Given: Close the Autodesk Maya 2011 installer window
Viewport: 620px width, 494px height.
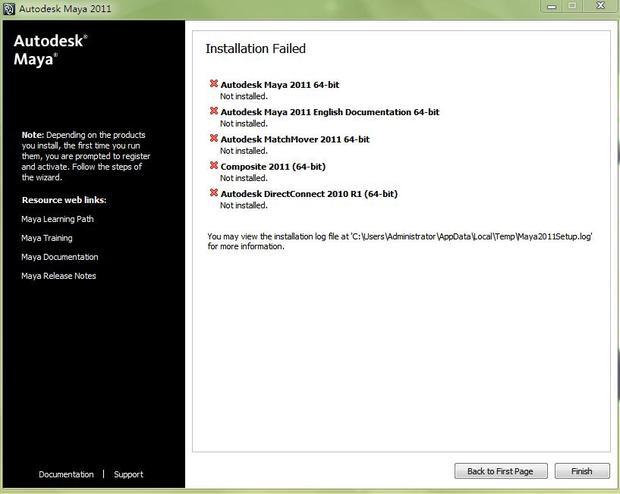Looking at the screenshot, I should 600,6.
